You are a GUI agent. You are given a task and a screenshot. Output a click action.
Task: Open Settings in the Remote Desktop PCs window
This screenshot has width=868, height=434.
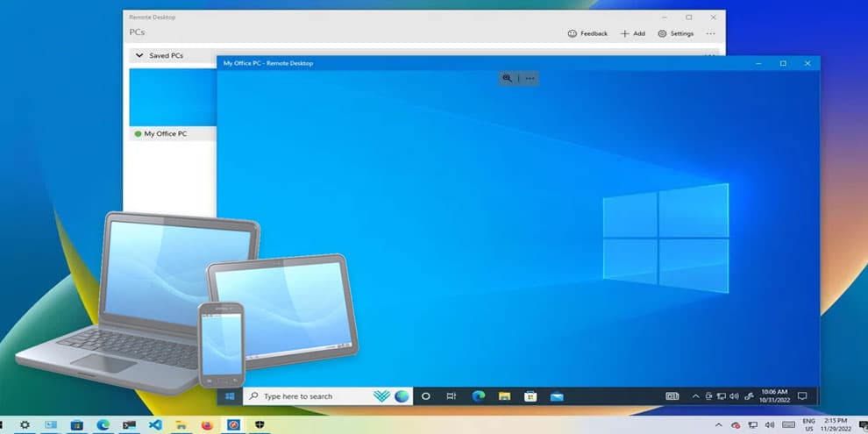click(675, 34)
